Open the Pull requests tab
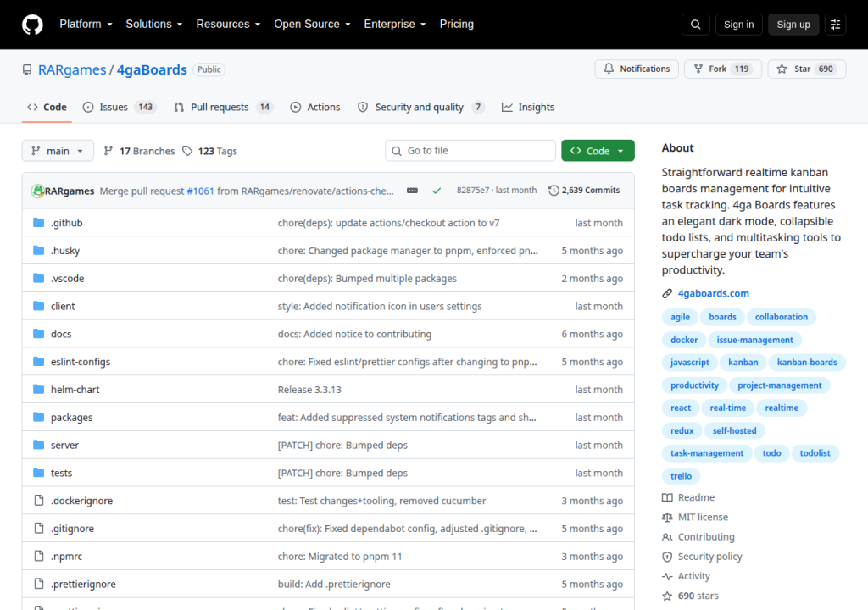 [224, 108]
